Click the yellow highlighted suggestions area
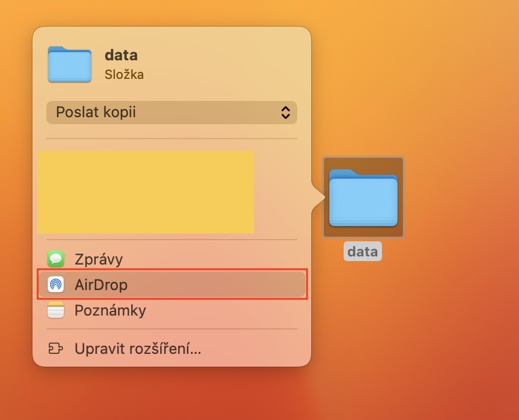 tap(145, 192)
